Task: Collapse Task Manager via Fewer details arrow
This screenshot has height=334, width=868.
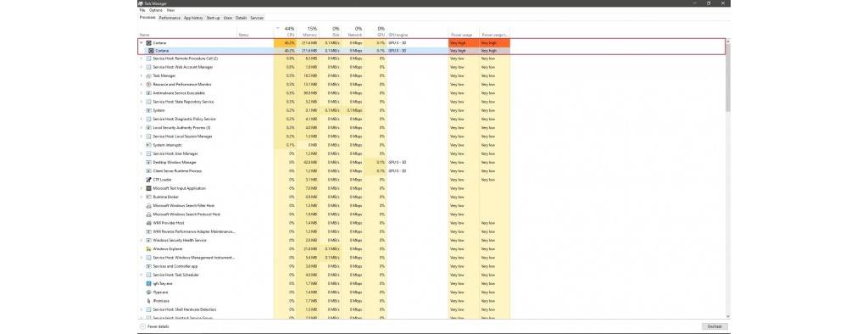Action: 142,327
